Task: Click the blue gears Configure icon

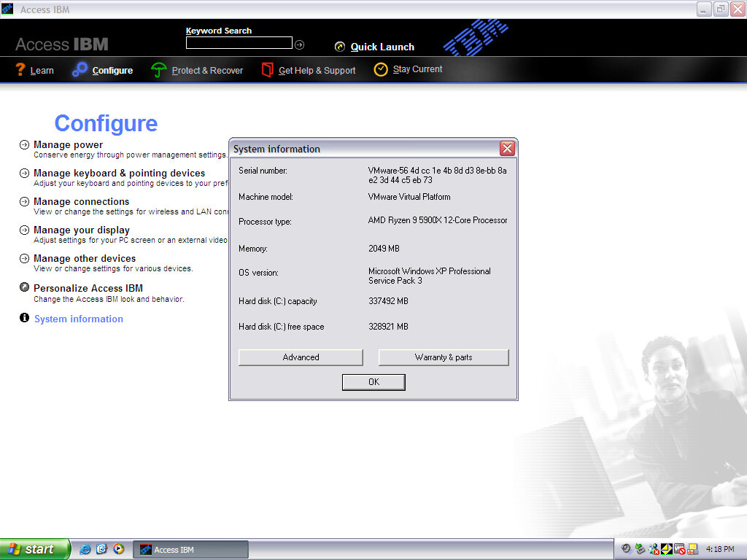Action: (80, 70)
